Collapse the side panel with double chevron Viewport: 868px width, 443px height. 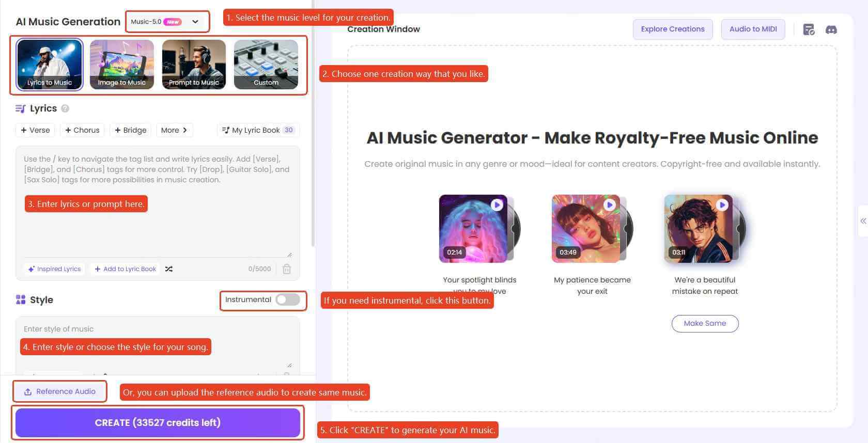click(x=863, y=221)
